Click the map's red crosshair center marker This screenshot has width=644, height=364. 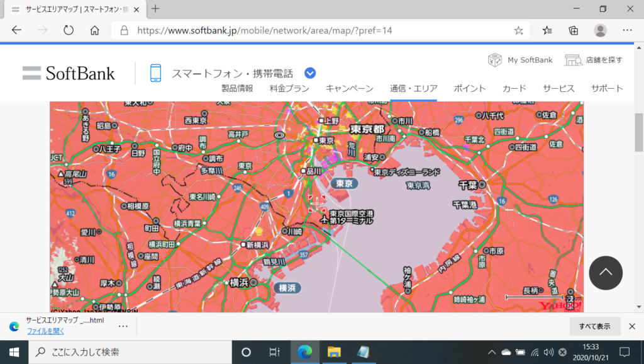(x=317, y=203)
